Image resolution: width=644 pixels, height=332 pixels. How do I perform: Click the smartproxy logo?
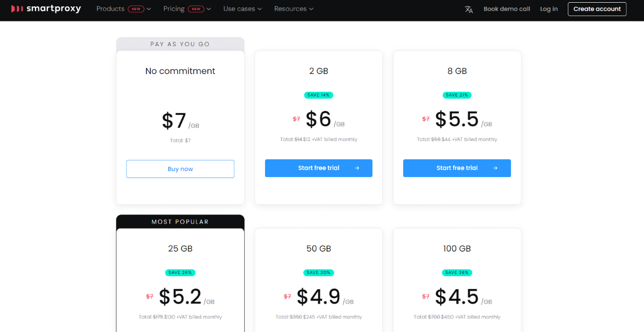point(46,9)
